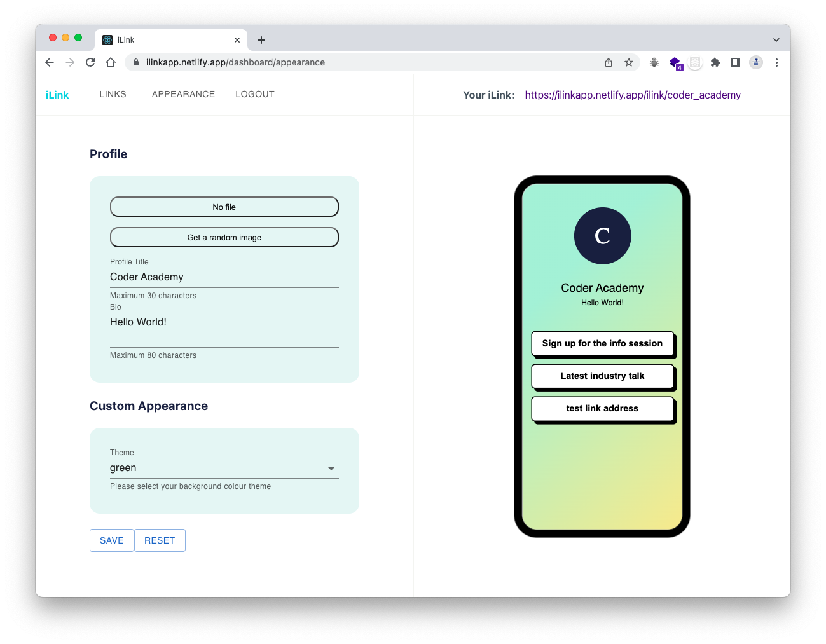Bookmark this page with the star icon
This screenshot has height=644, width=826.
click(x=629, y=62)
